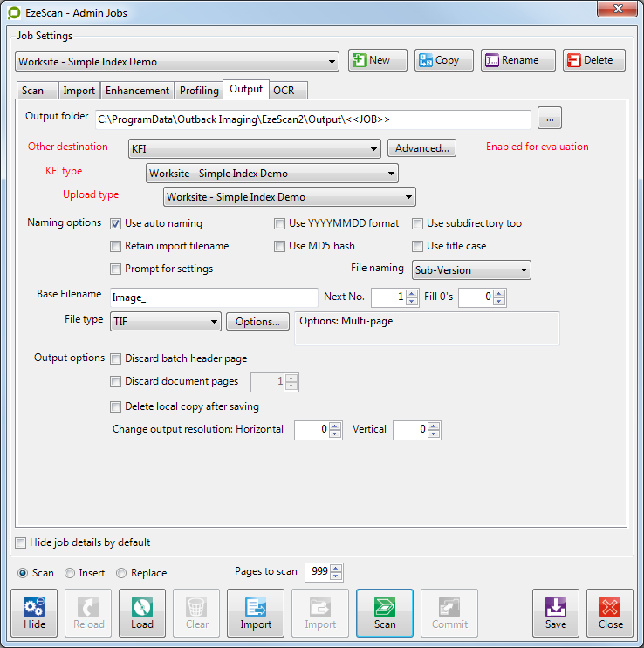This screenshot has width=644, height=648.
Task: Click the Hide button with gear icon
Action: click(35, 613)
